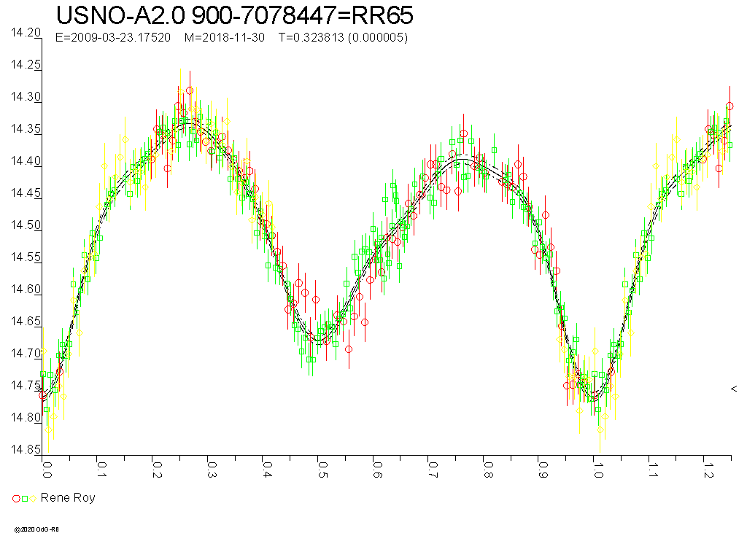Click the 14.20 magnitude axis label

pos(26,32)
